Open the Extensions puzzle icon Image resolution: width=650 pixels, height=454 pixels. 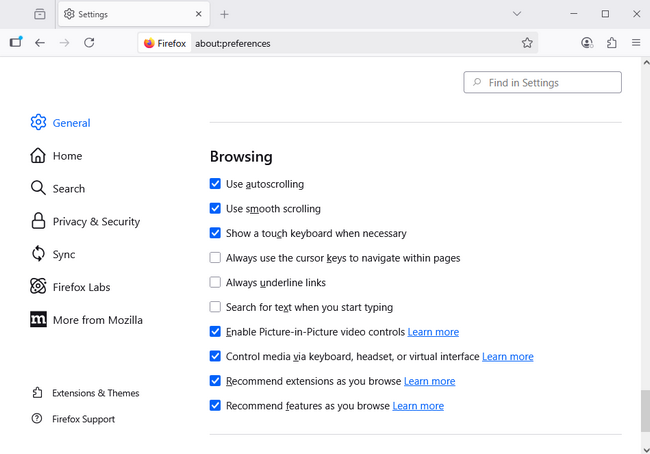[612, 43]
